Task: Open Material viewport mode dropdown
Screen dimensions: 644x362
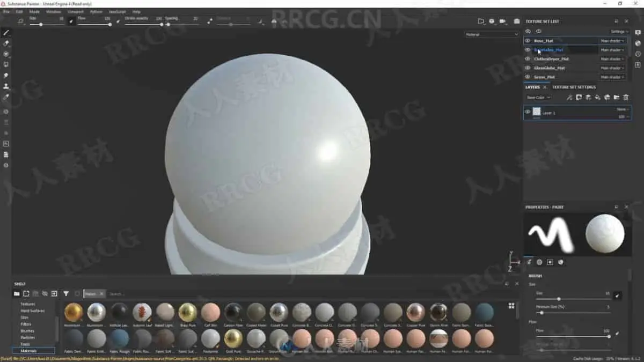Action: (x=492, y=34)
